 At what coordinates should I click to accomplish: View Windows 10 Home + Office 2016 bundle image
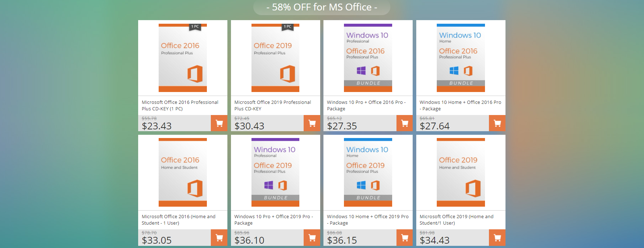click(x=461, y=58)
